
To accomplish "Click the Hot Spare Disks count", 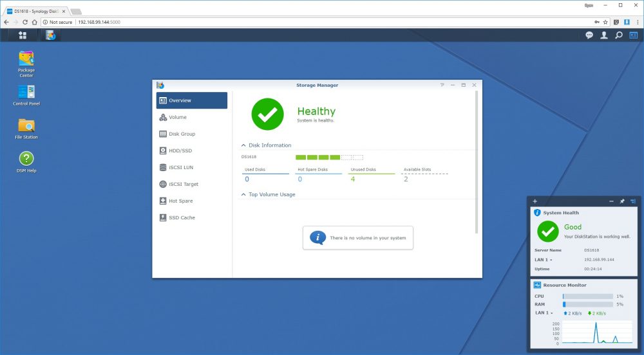I will [x=300, y=179].
